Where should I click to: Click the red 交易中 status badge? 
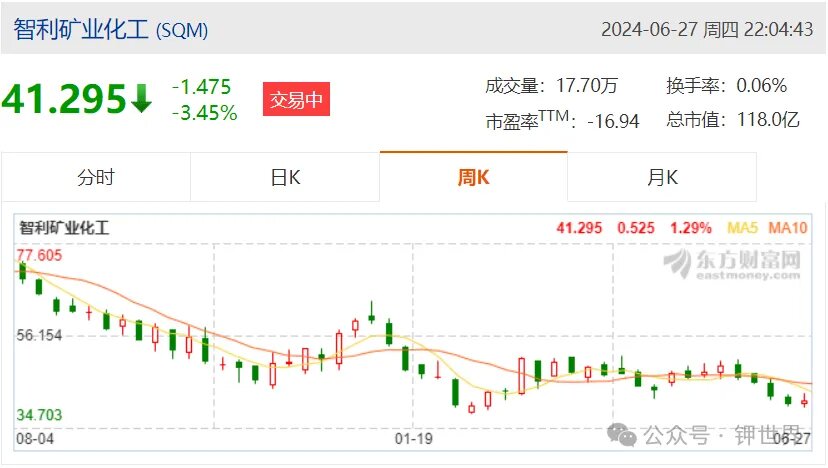pos(296,99)
